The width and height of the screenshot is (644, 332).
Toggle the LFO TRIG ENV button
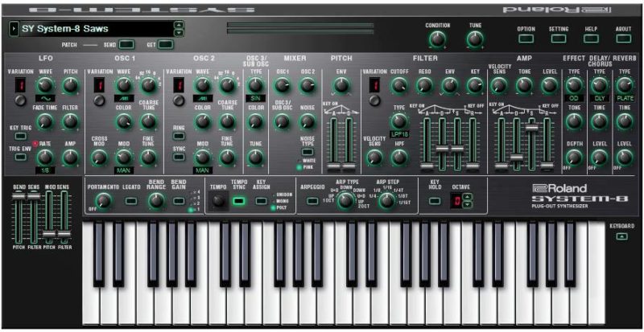tap(19, 157)
